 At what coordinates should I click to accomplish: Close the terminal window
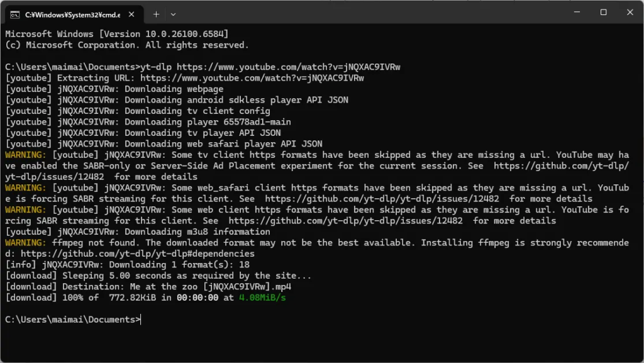click(630, 13)
